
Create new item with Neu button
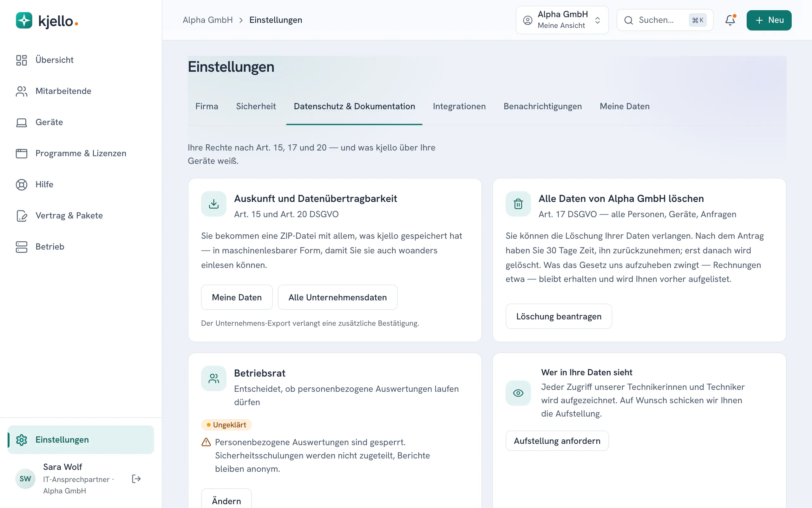click(x=769, y=20)
